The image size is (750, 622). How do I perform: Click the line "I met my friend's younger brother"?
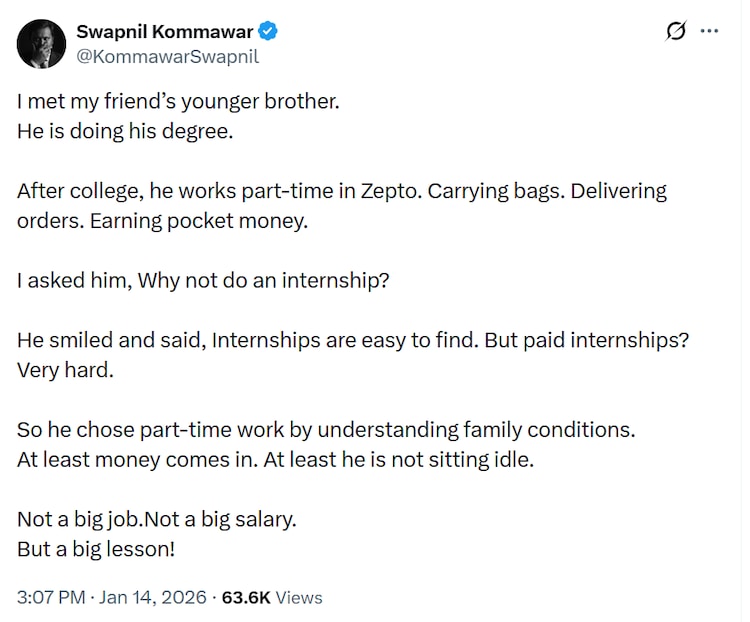tap(177, 103)
